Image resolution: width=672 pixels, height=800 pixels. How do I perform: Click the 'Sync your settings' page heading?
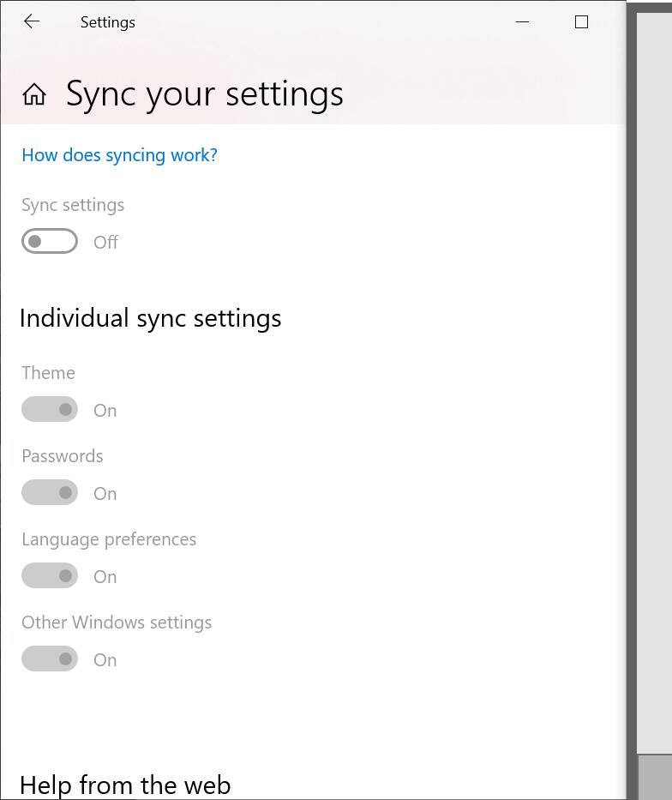[205, 95]
